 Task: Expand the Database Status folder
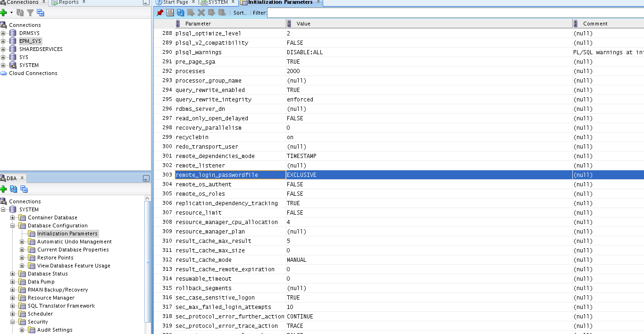[x=13, y=274]
